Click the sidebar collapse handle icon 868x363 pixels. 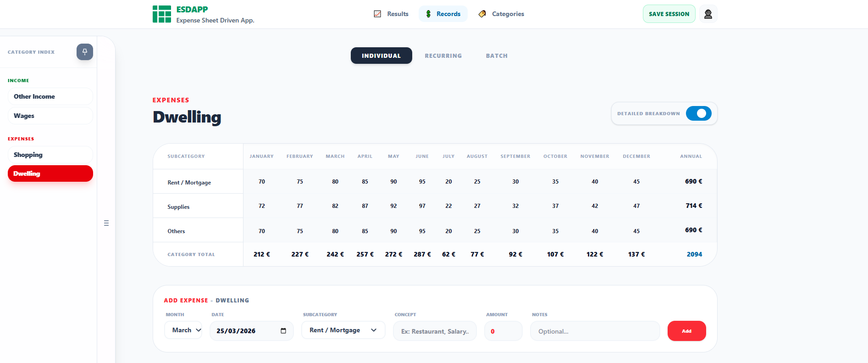(106, 223)
